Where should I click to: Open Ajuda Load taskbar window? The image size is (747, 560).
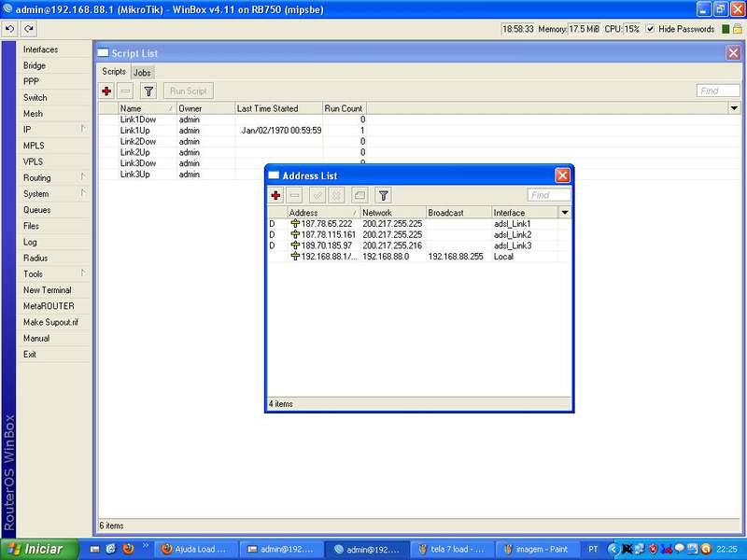tap(194, 549)
